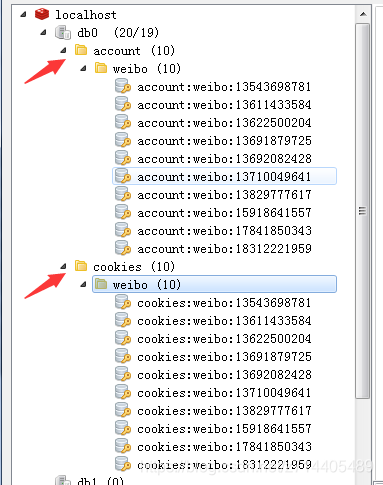Click the weibo folder icon under account
This screenshot has height=485, width=383.
click(101, 68)
